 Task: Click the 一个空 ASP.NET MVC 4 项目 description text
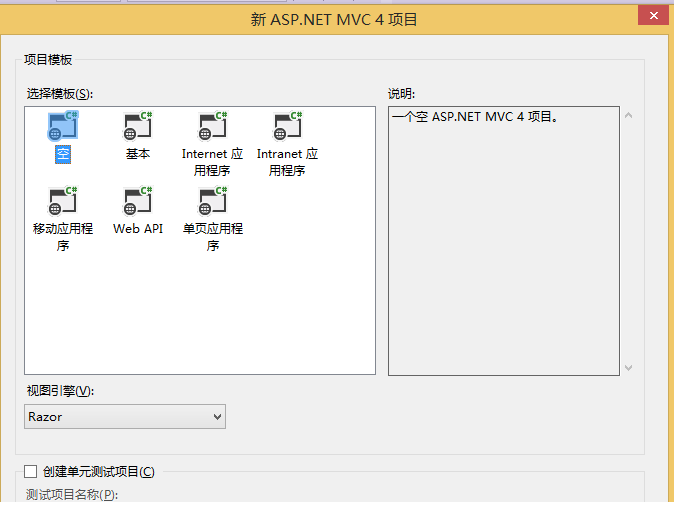[475, 117]
